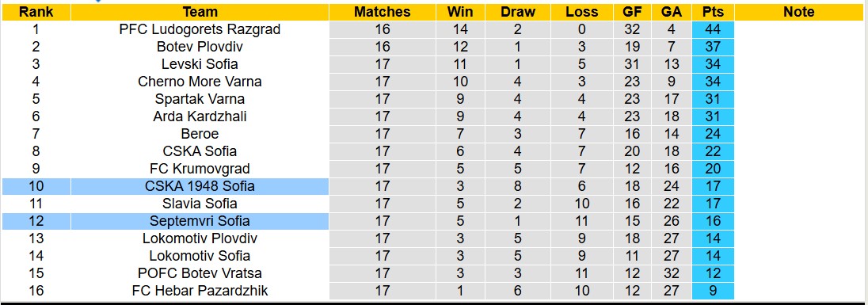
Task: Click the GF column header
Action: [632, 12]
